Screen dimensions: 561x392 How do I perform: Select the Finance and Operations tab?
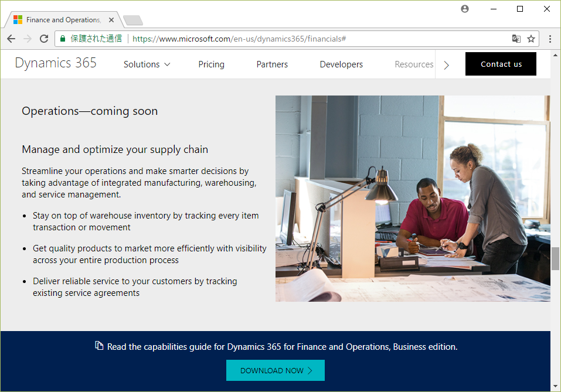click(63, 20)
